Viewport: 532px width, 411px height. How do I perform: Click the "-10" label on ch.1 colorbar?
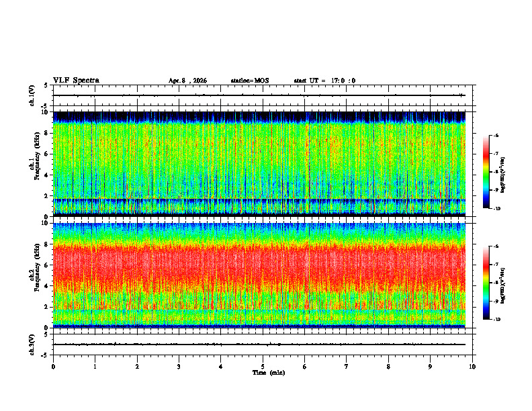(x=496, y=209)
